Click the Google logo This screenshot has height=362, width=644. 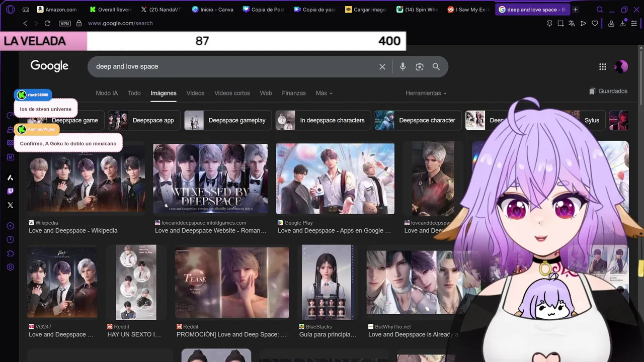(x=49, y=66)
